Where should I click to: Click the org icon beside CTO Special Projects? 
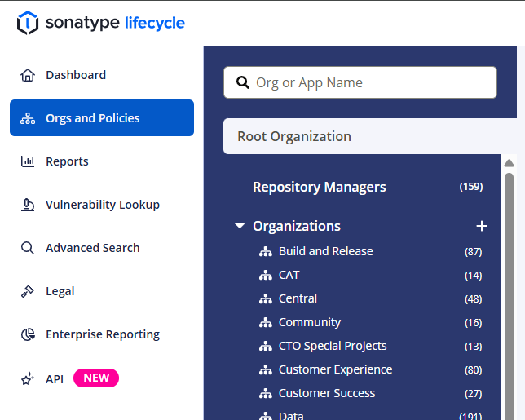click(x=266, y=346)
